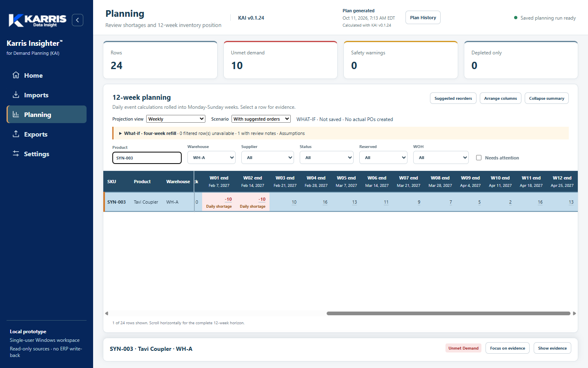The height and width of the screenshot is (368, 588).
Task: Click the W06 value 11 cell
Action: pyautogui.click(x=377, y=202)
